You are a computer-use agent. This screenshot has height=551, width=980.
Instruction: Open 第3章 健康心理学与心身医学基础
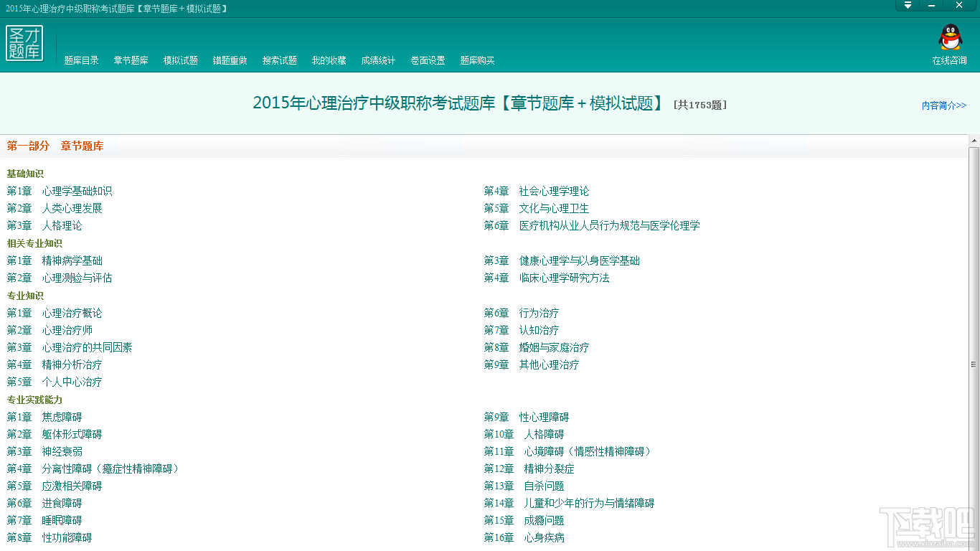562,260
